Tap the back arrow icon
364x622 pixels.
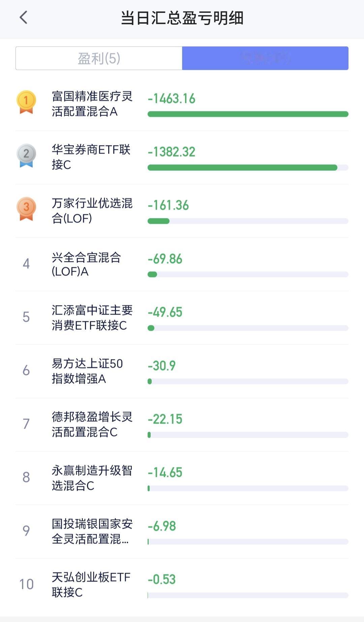(x=23, y=18)
